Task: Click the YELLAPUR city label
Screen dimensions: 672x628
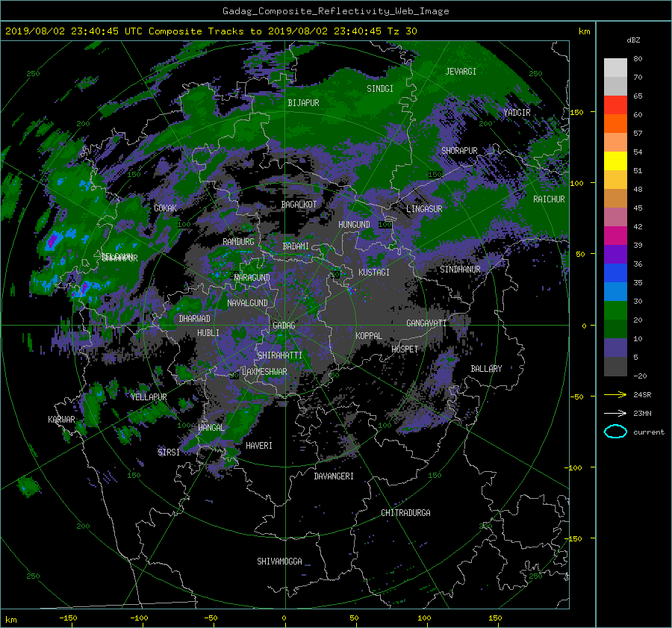Action: tap(149, 397)
